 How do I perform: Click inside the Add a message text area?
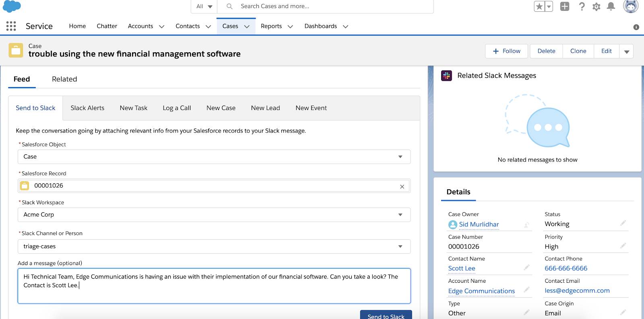214,286
